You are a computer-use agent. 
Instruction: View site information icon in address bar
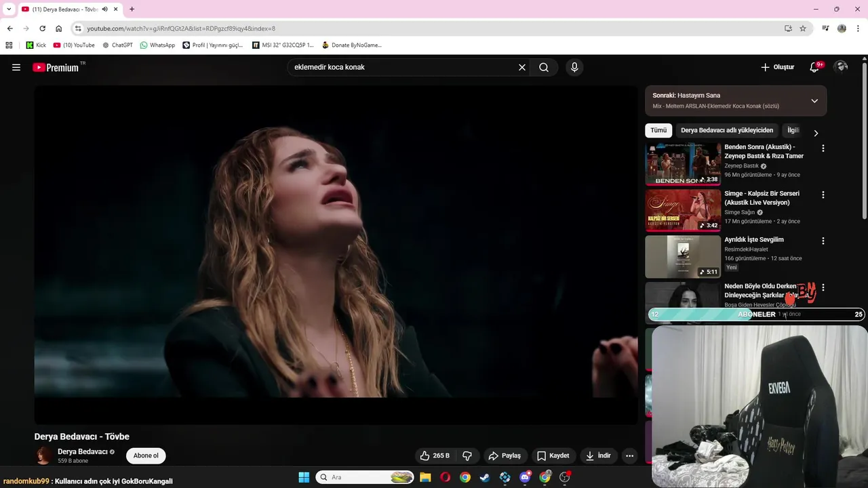click(x=78, y=28)
